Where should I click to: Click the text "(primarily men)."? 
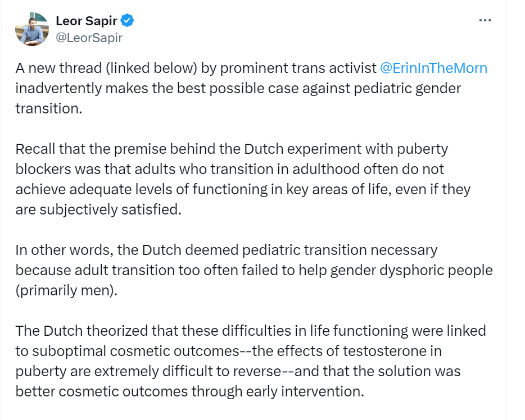pos(66,290)
